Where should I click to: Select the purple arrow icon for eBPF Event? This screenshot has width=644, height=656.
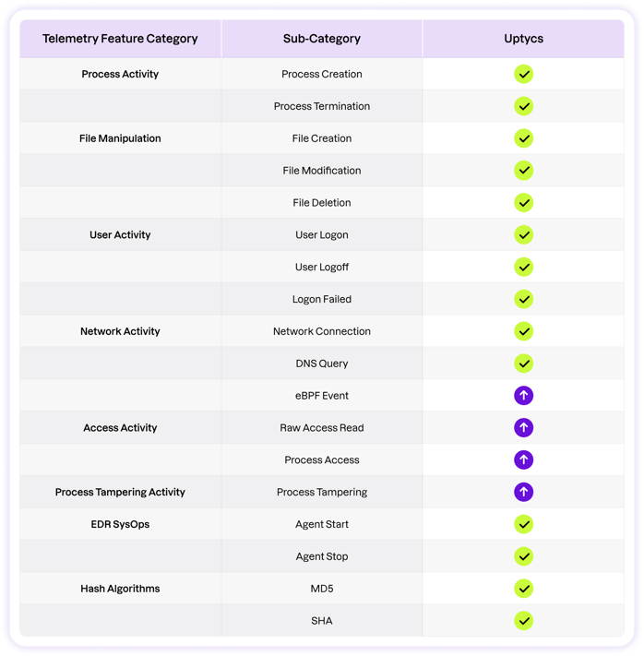523,396
